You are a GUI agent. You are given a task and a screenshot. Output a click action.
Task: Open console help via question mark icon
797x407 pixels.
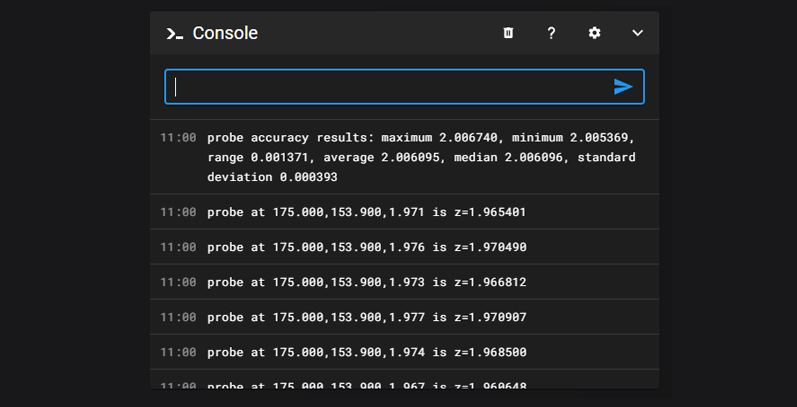[551, 33]
